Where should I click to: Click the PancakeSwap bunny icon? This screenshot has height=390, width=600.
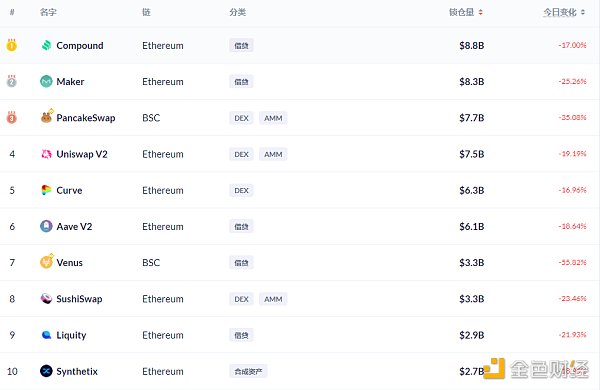click(47, 116)
